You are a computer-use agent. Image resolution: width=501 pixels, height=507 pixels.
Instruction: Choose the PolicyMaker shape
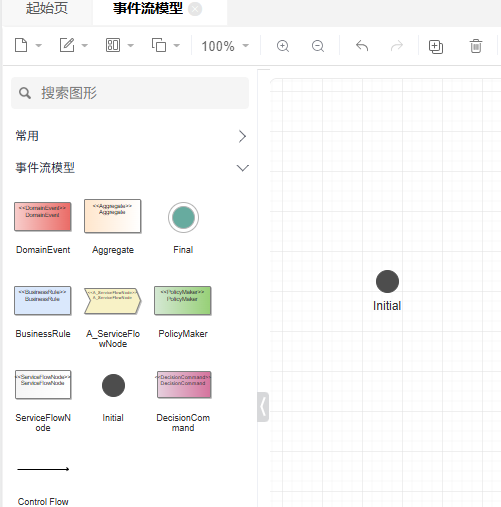(x=183, y=301)
